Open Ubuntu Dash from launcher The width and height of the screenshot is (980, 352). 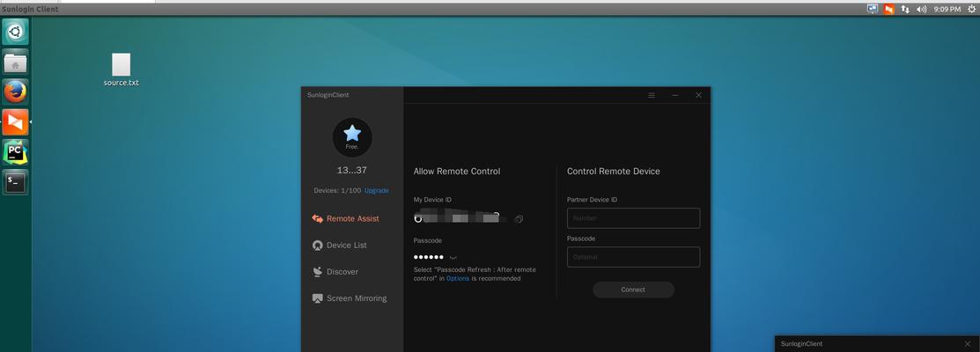click(x=15, y=32)
